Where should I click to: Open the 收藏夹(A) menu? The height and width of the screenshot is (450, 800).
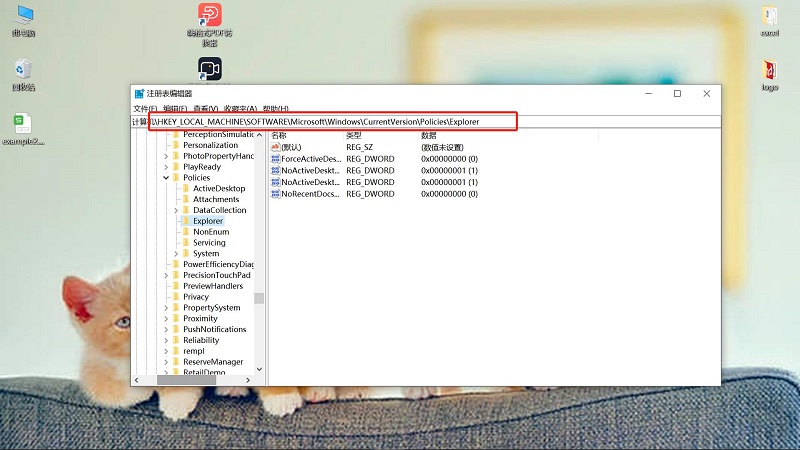coord(240,109)
